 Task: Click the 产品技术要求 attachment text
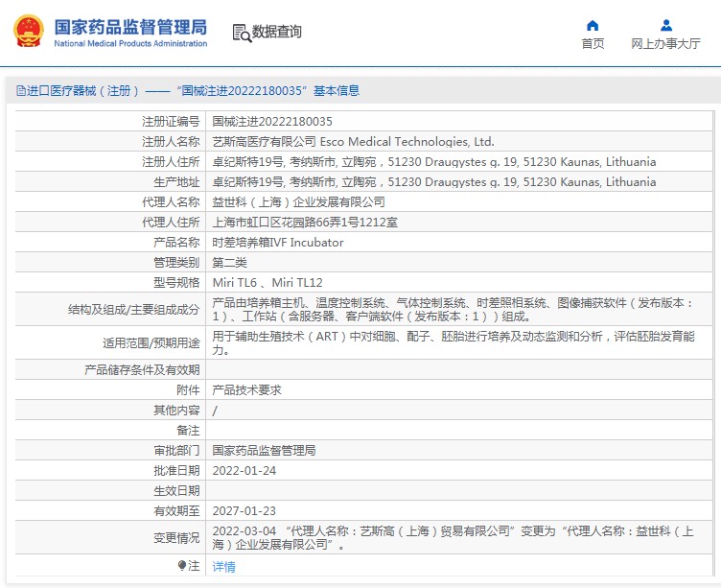247,390
